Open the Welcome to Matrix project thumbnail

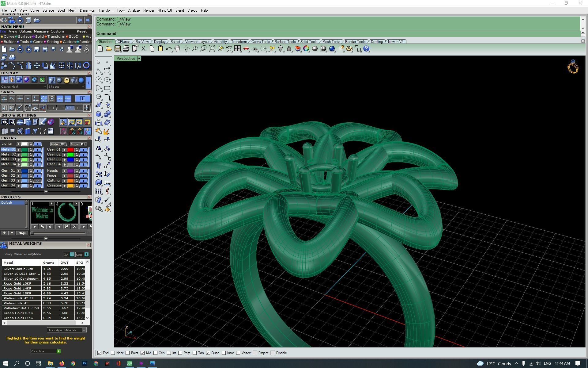[x=42, y=213]
